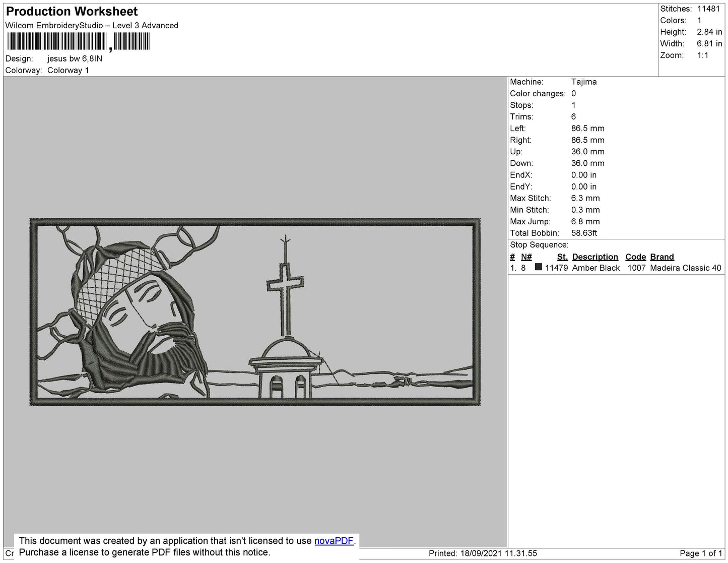Image resolution: width=728 pixels, height=563 pixels.
Task: Click the Width value '6.81 in'
Action: click(x=709, y=43)
